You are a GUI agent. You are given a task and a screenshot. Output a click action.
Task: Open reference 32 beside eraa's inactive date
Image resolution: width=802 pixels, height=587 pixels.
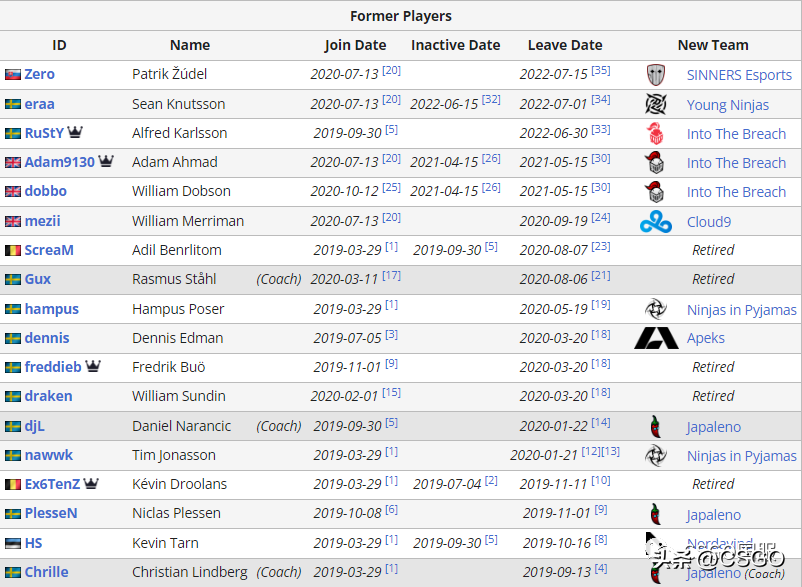(491, 100)
